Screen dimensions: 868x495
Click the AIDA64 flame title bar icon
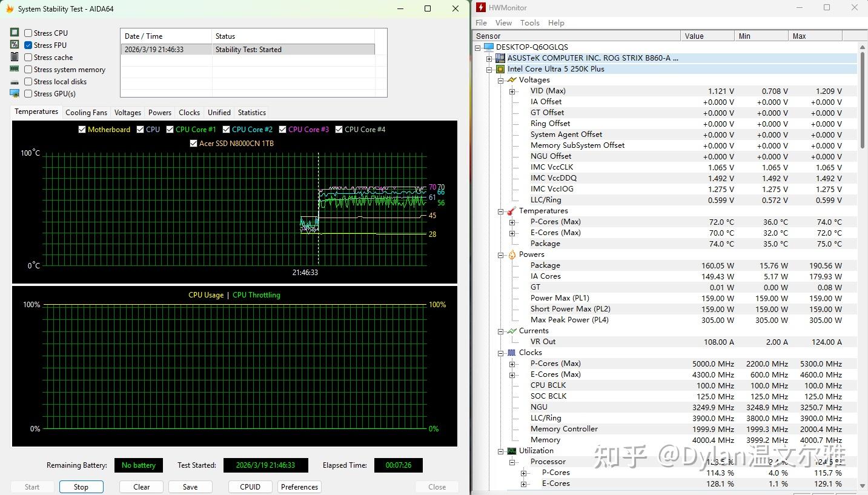click(x=10, y=9)
